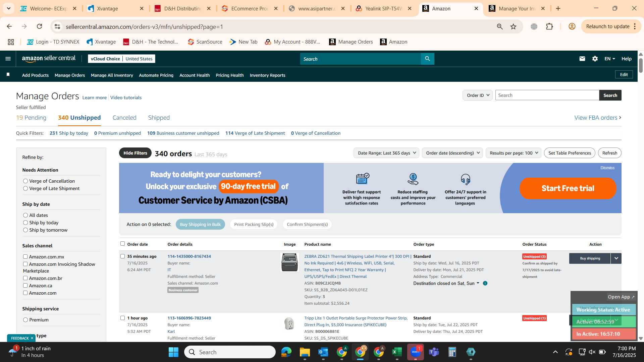Expand the EN language dropdown
This screenshot has width=644, height=362.
click(609, 59)
